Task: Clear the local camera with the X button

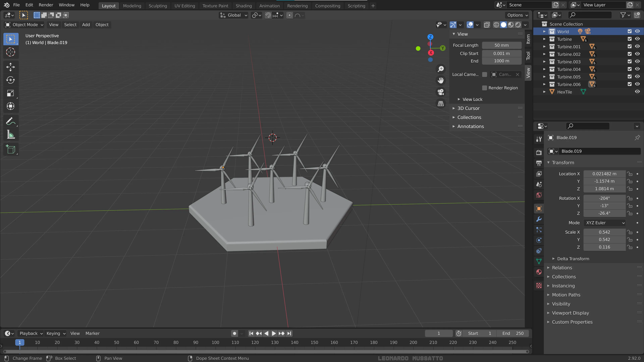Action: pyautogui.click(x=518, y=74)
